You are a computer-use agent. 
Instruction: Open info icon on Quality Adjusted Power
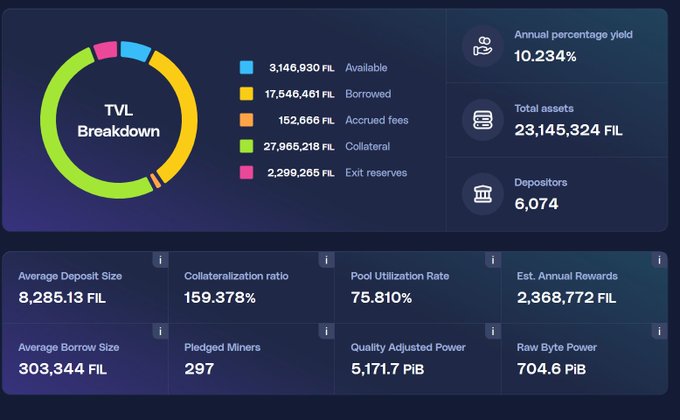click(491, 331)
